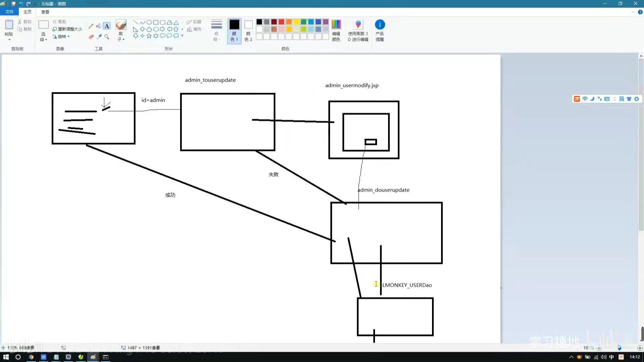Image resolution: width=644 pixels, height=362 pixels.
Task: Expand the Select (选择) dropdown arrow
Action: click(46, 40)
